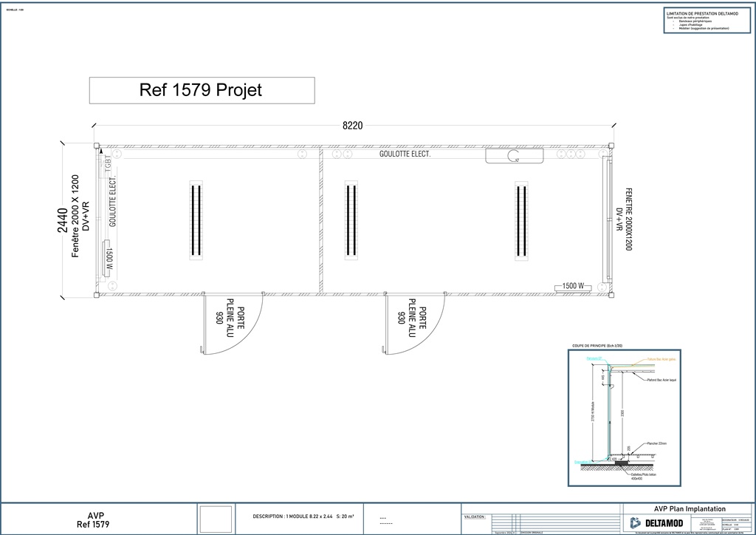
Task: Select the right door swing arc
Action: pyautogui.click(x=415, y=324)
